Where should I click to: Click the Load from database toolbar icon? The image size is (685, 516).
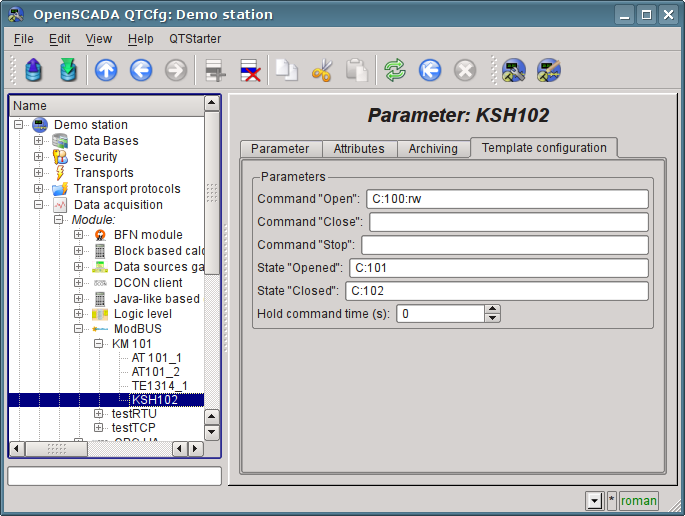pos(34,70)
